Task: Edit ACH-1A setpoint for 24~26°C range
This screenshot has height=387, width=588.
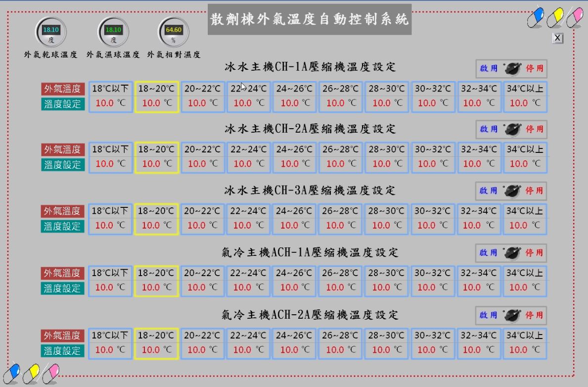Action: pyautogui.click(x=295, y=288)
